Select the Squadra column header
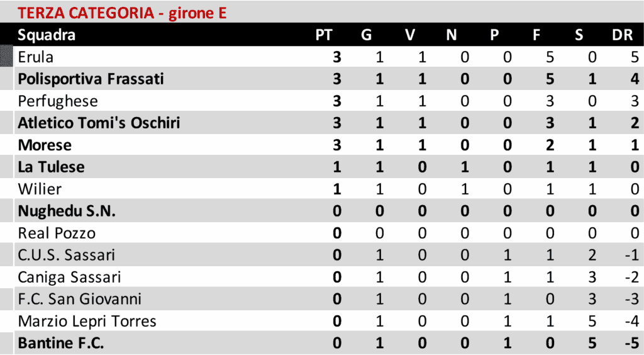The width and height of the screenshot is (644, 355). coord(47,35)
